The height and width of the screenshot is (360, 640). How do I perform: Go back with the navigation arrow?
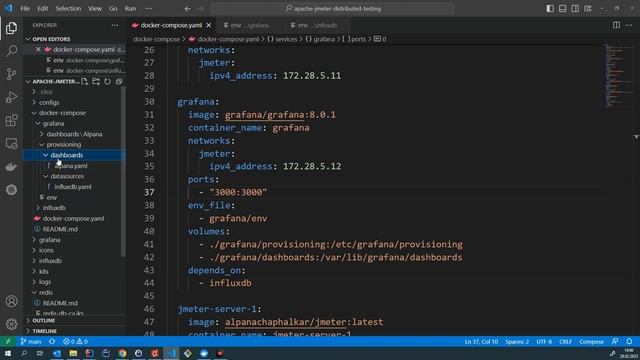coord(187,9)
